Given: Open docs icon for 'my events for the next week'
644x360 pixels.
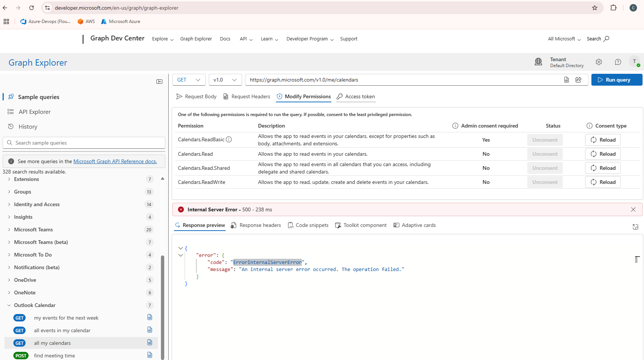Looking at the screenshot, I should [150, 317].
